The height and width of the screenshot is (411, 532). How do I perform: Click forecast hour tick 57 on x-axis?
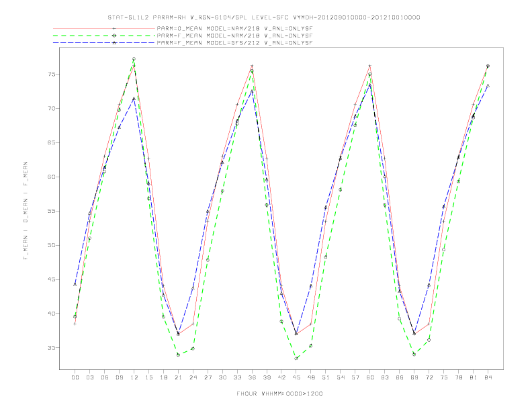pyautogui.click(x=355, y=377)
